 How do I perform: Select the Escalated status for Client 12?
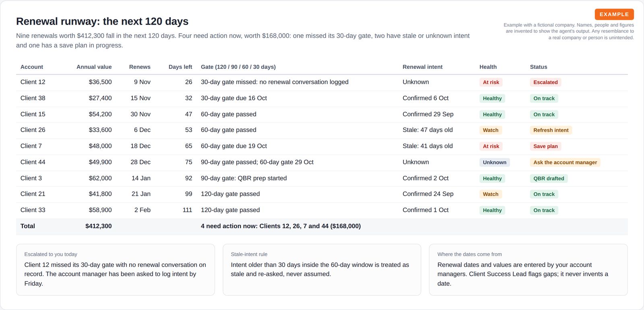545,82
